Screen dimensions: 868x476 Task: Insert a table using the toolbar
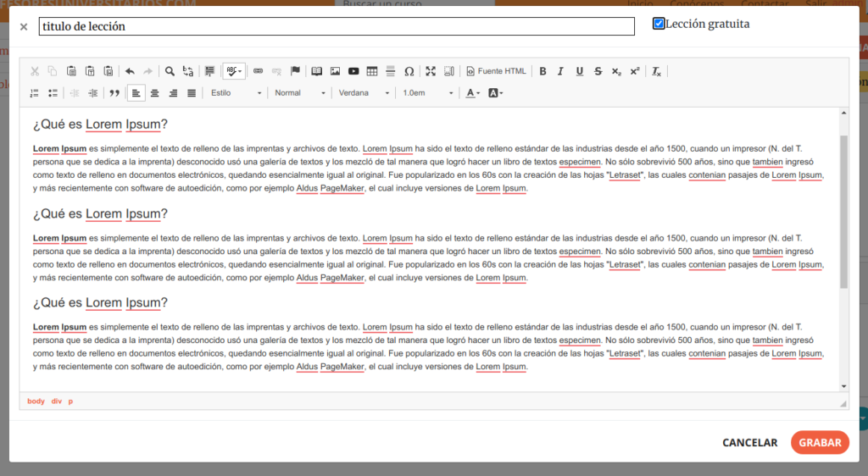click(372, 71)
